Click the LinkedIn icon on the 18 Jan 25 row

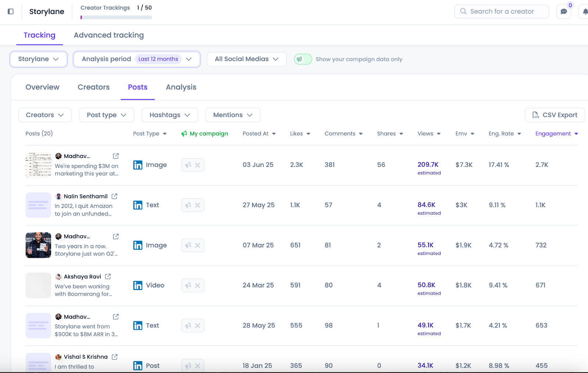coord(138,366)
